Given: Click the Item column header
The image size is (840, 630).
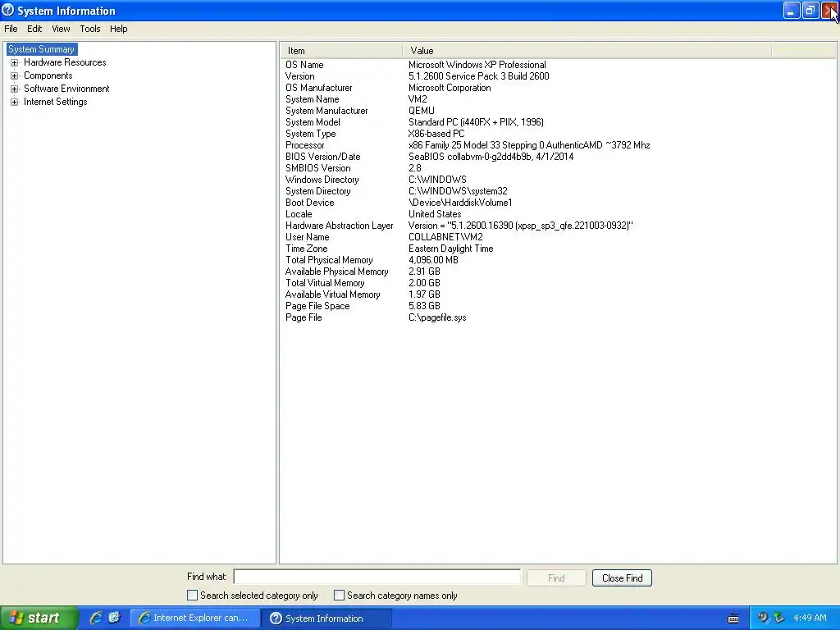Looking at the screenshot, I should click(x=340, y=51).
